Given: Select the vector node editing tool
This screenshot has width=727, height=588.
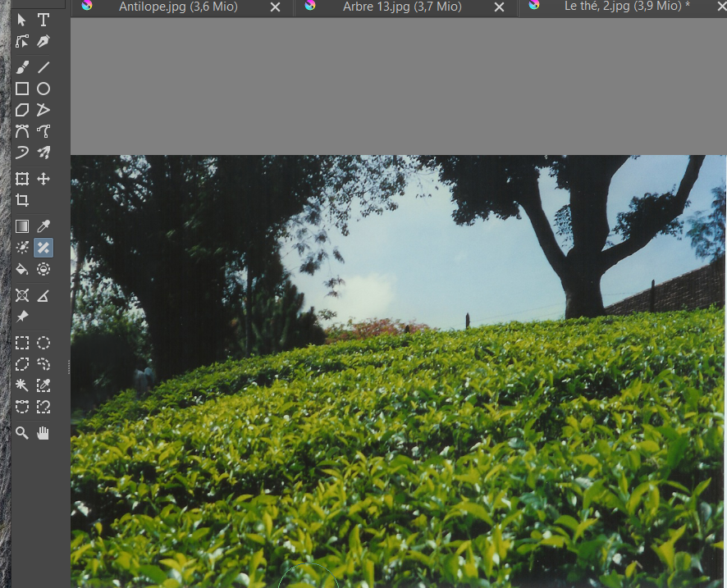Looking at the screenshot, I should (22, 41).
